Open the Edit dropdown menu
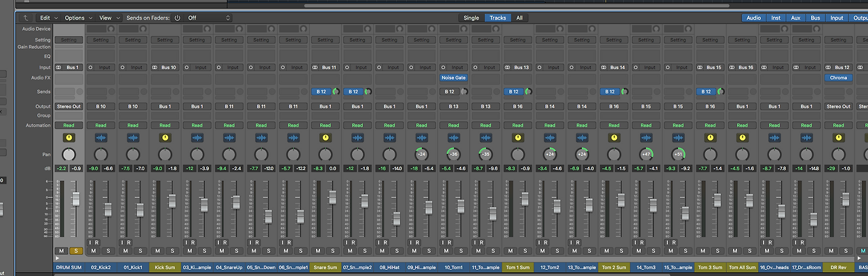Screen dimensions: 868x276 click(47, 18)
